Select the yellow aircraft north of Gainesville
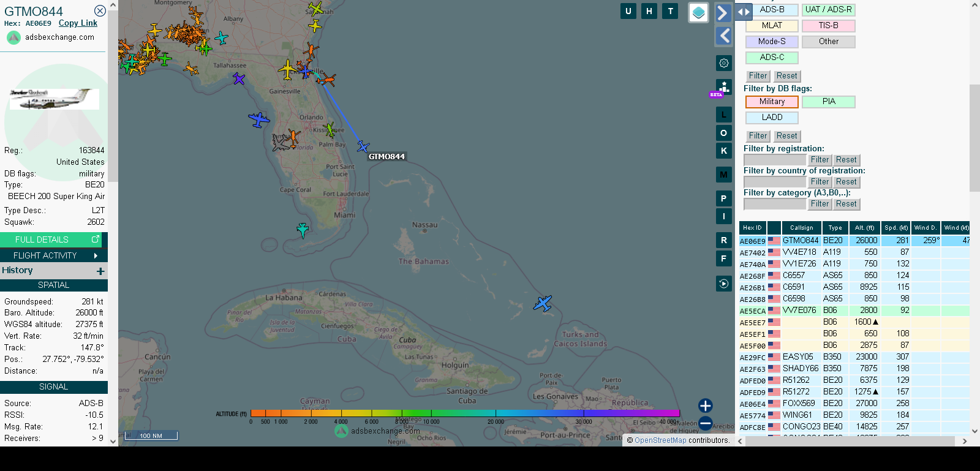Screen dimensions: 980x471 point(287,69)
